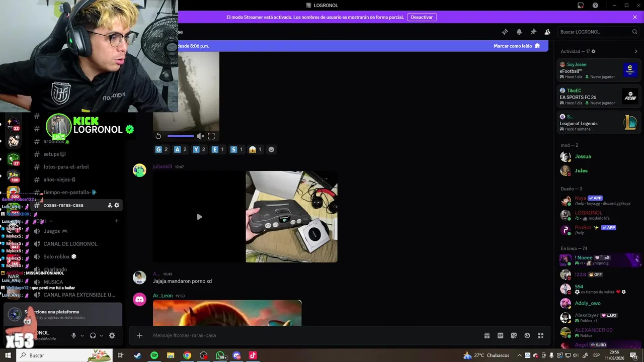The height and width of the screenshot is (362, 644).
Task: Open the emoji picker icon
Action: click(x=527, y=335)
